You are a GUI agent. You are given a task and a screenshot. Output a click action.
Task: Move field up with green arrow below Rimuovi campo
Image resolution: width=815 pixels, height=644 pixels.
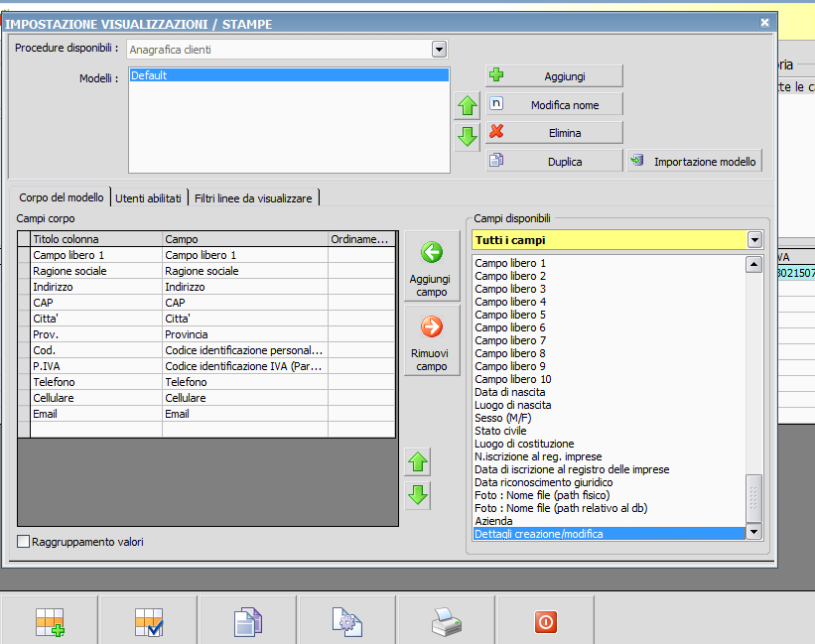click(x=418, y=462)
